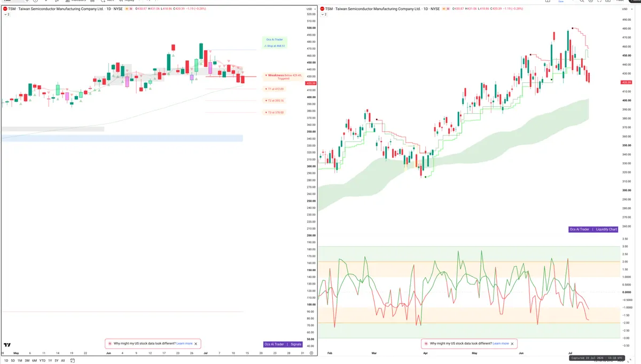Click the TradingView logo on left chart

[x=7, y=345]
